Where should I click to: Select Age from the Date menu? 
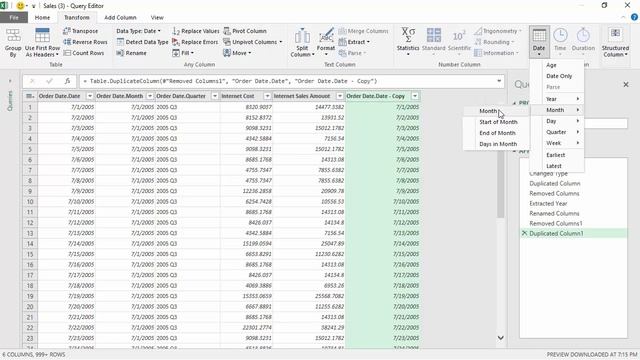point(557,65)
